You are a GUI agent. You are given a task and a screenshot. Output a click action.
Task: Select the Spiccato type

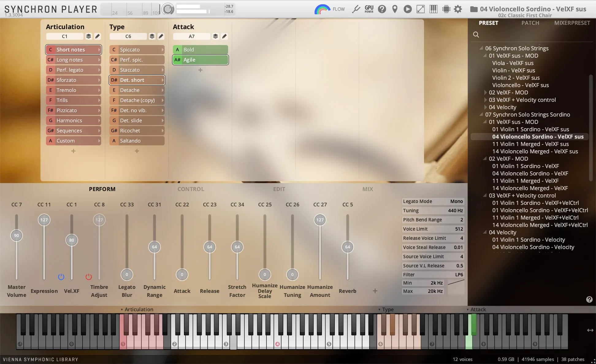click(137, 50)
